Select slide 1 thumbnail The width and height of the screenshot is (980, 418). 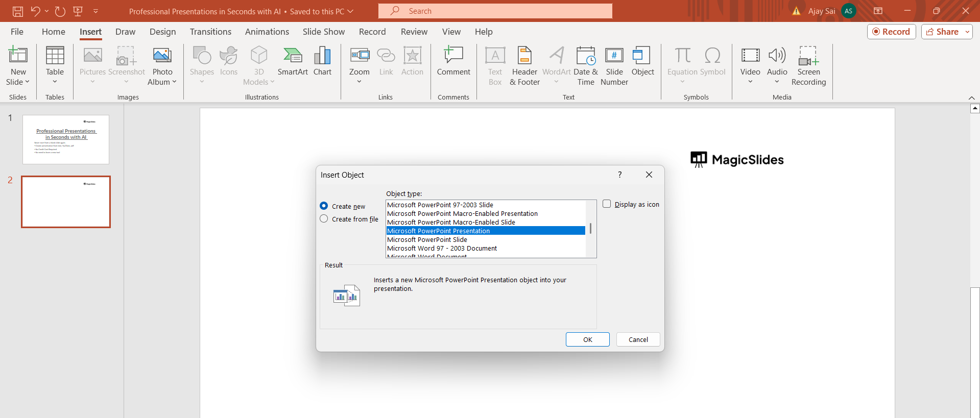click(x=66, y=139)
